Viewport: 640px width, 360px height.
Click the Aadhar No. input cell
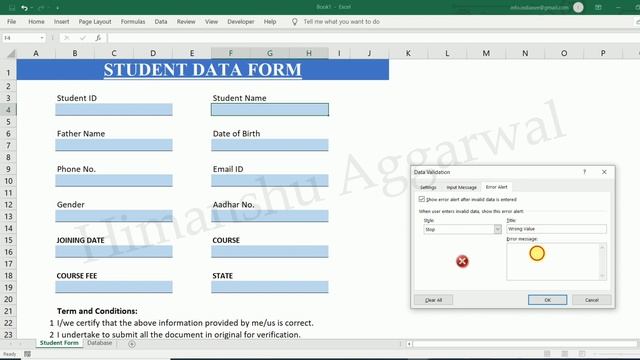click(x=270, y=216)
